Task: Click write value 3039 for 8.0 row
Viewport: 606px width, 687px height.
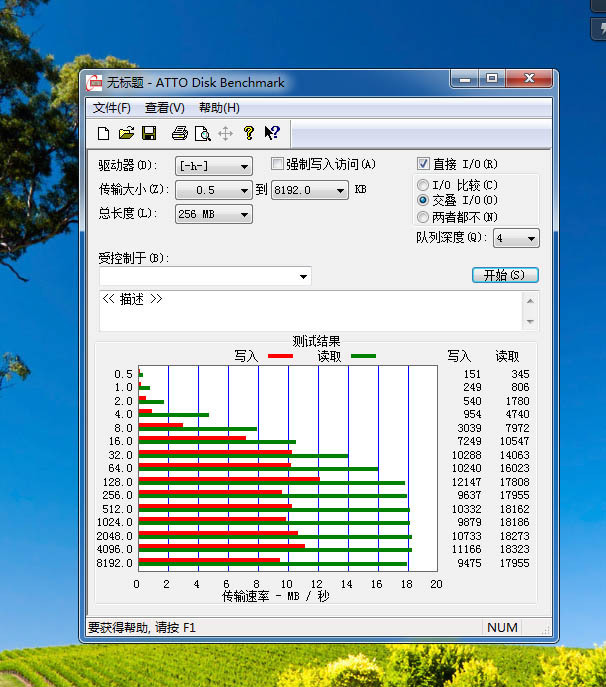Action: (469, 428)
